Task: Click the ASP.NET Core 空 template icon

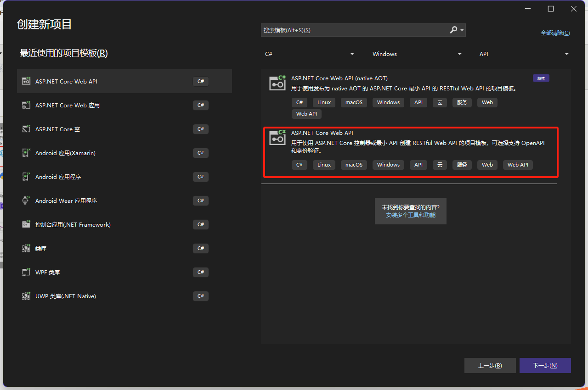Action: coord(26,129)
